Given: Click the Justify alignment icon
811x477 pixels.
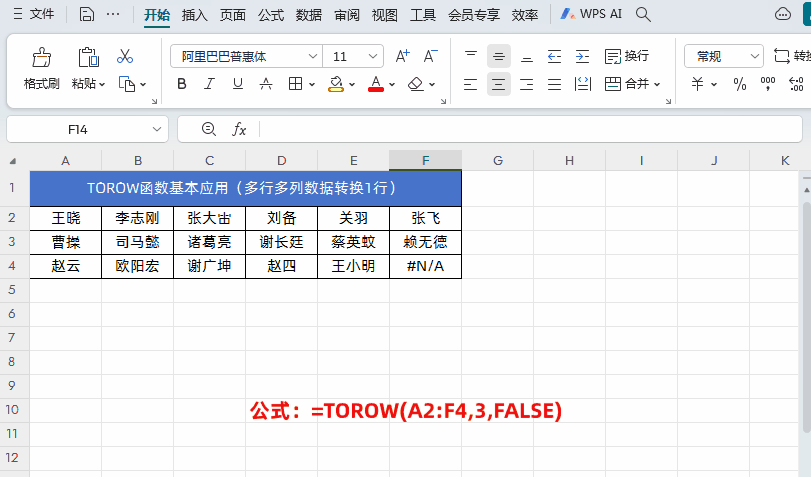Looking at the screenshot, I should (554, 84).
